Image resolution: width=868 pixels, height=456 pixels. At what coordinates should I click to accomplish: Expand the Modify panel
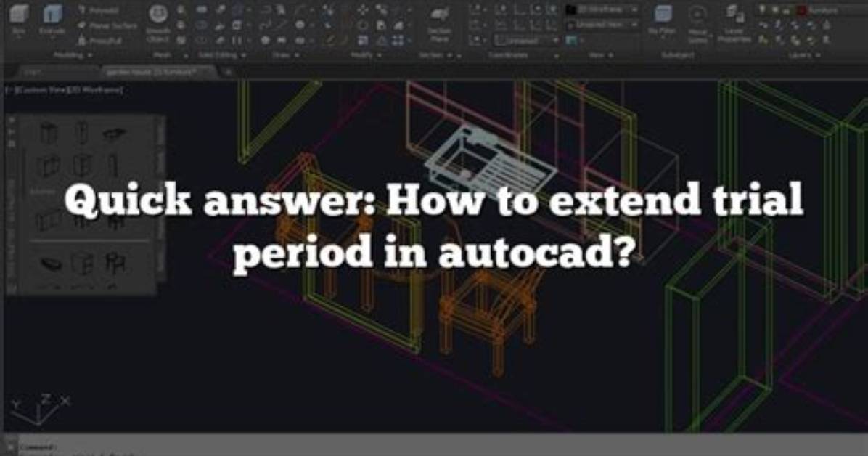coord(366,55)
